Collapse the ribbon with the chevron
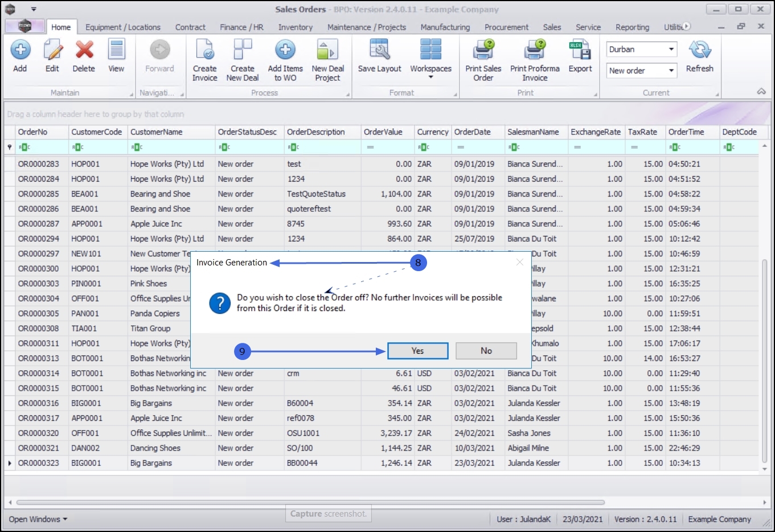The width and height of the screenshot is (775, 532). [761, 92]
